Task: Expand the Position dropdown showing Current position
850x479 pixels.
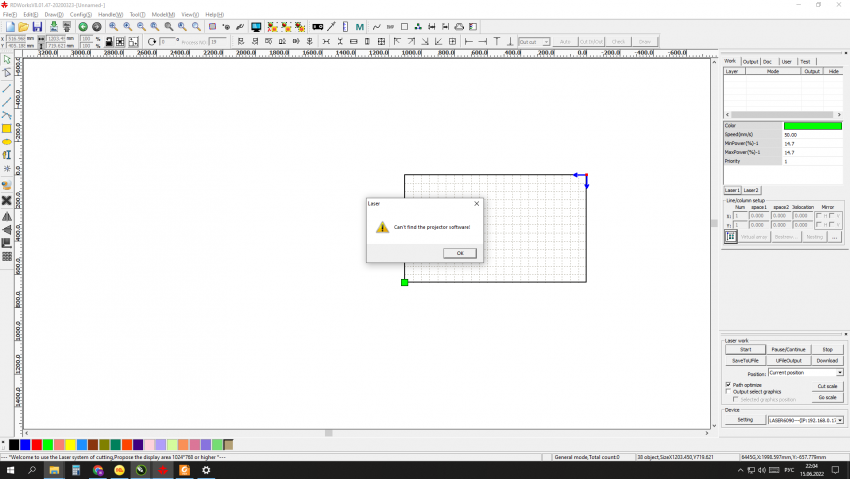Action: pos(838,373)
